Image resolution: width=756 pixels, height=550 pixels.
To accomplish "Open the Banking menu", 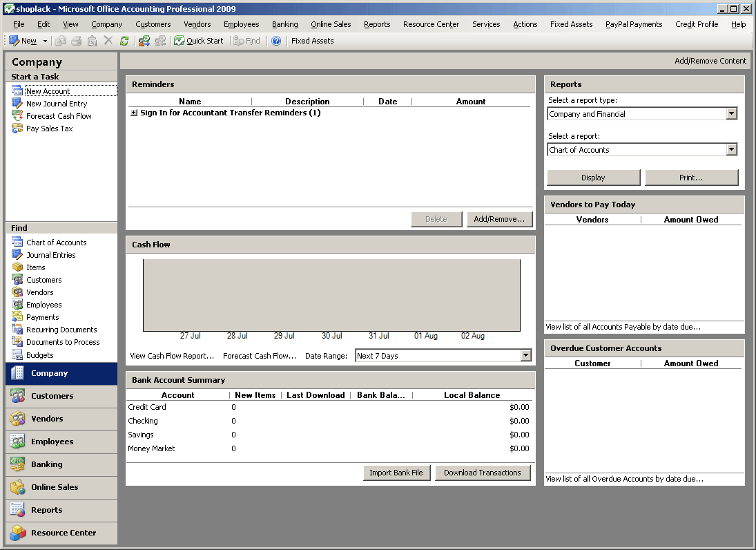I will 285,24.
